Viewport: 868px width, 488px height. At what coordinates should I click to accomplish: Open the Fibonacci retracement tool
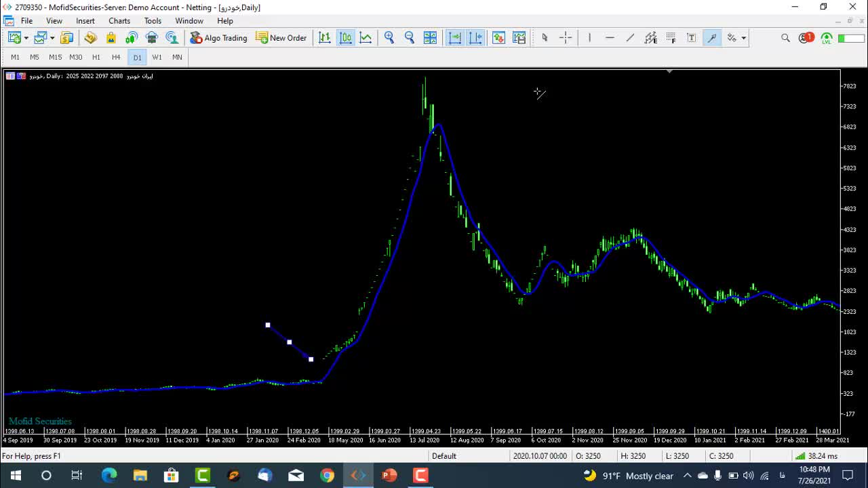pos(671,38)
